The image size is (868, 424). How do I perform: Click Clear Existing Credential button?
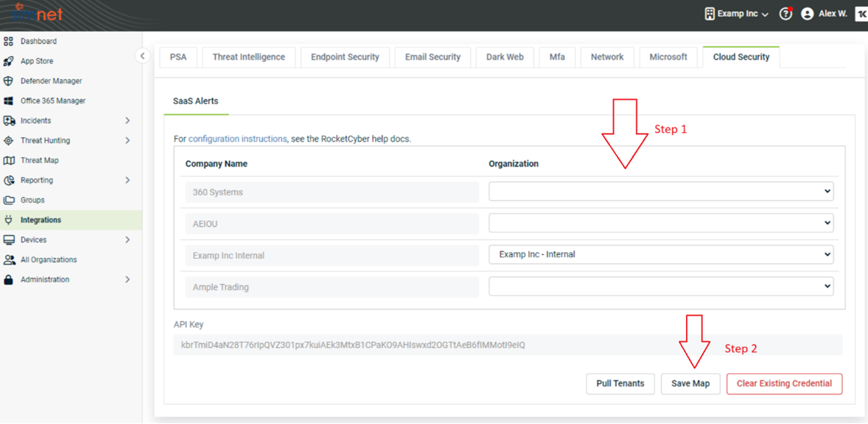pyautogui.click(x=784, y=383)
